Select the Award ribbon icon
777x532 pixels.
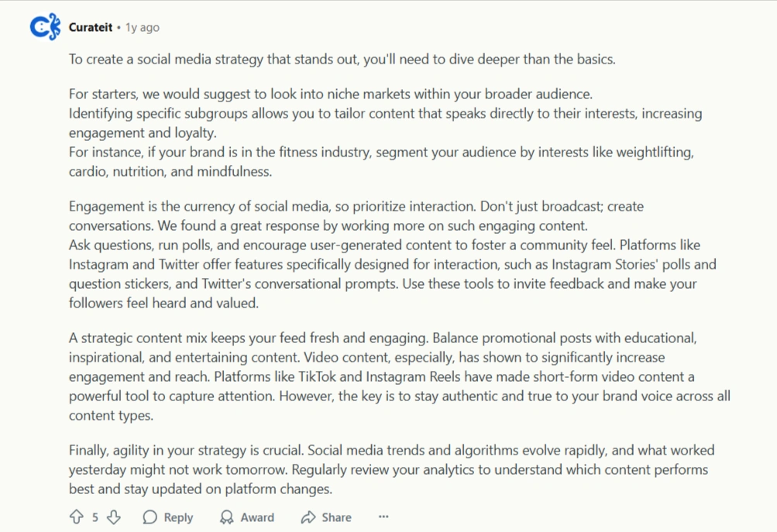click(226, 517)
